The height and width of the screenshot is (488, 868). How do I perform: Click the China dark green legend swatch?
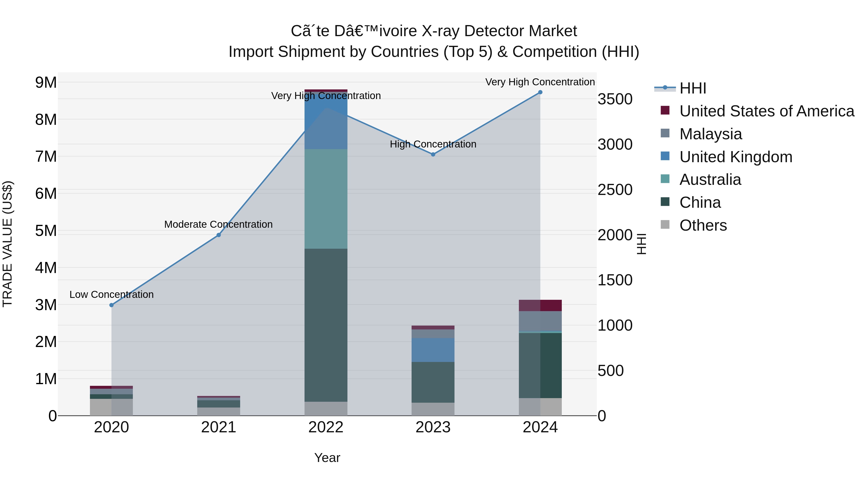click(x=665, y=202)
